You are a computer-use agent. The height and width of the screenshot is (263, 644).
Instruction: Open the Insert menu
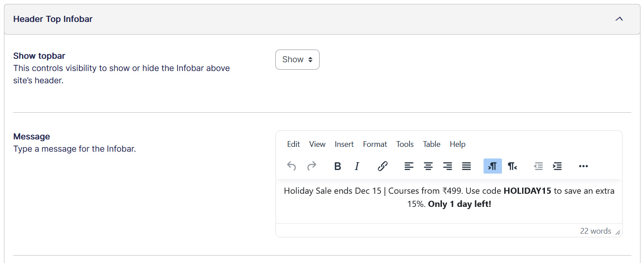click(344, 144)
